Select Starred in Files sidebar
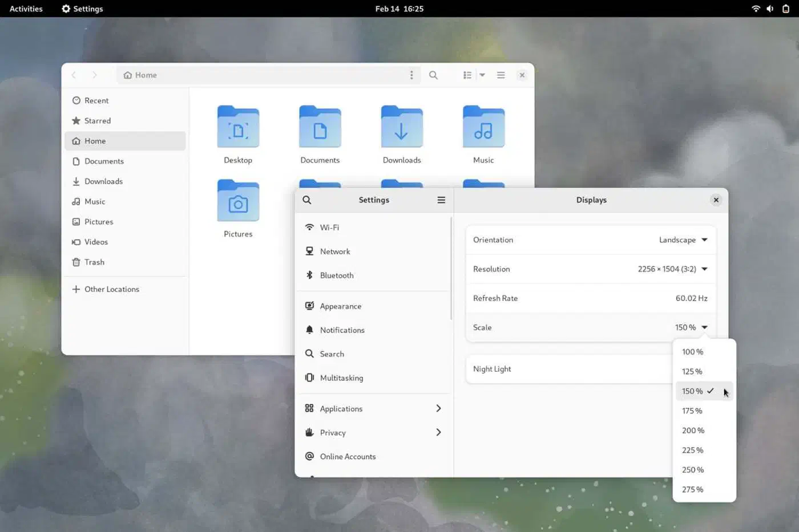This screenshot has height=532, width=799. tap(125, 121)
